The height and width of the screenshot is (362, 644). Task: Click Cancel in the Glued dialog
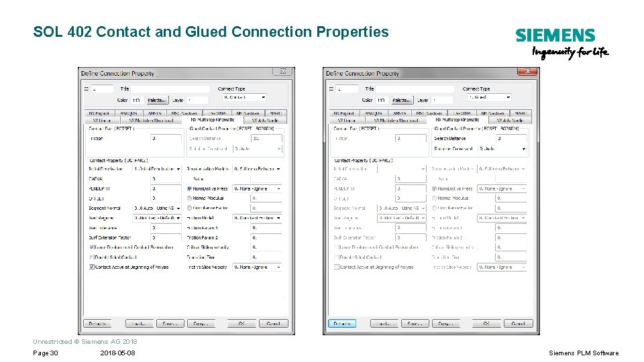[x=519, y=324]
